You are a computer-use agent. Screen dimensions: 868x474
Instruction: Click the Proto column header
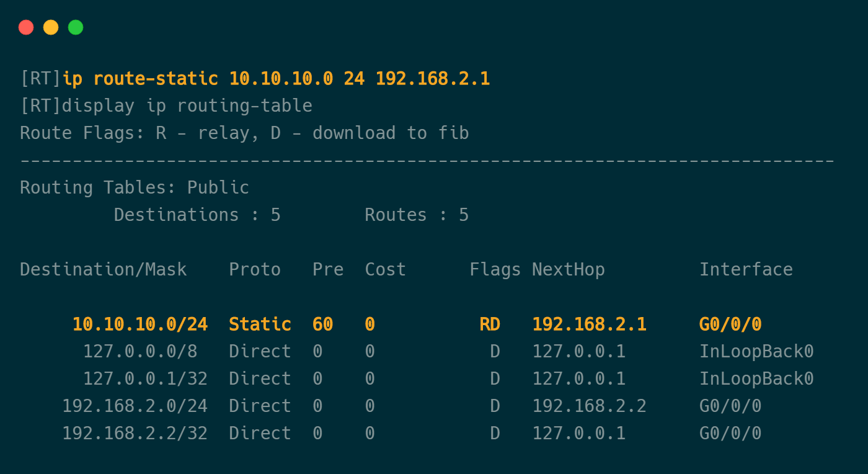(x=255, y=270)
